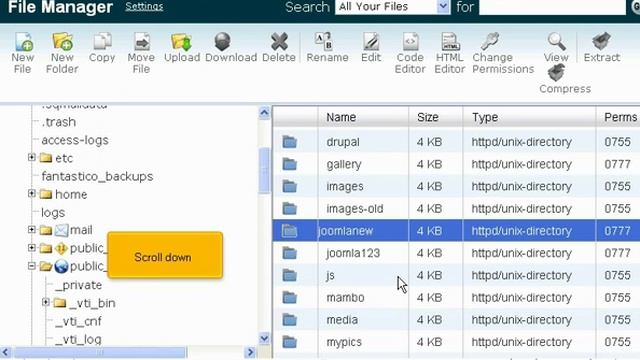Launch the Code Editor
The image size is (640, 360).
(410, 42)
